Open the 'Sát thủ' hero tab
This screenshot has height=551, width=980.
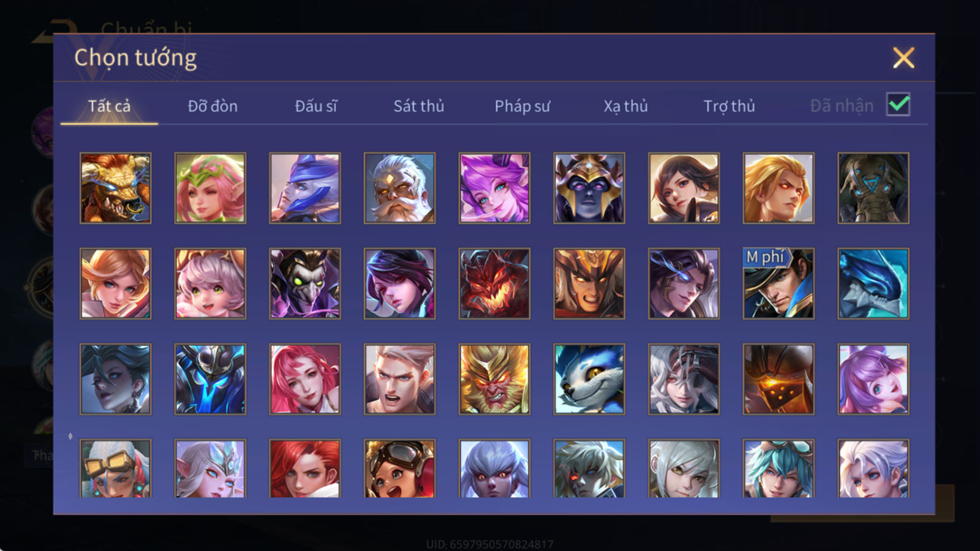click(x=418, y=106)
